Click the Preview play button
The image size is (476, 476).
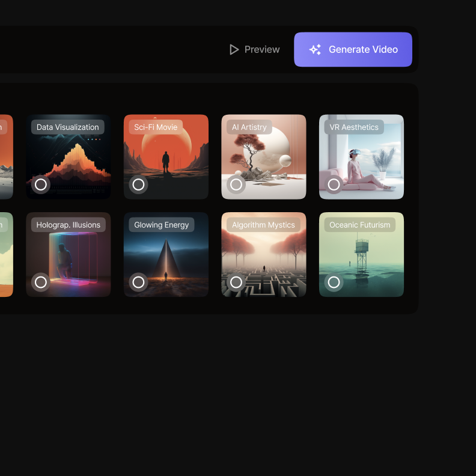pos(254,49)
